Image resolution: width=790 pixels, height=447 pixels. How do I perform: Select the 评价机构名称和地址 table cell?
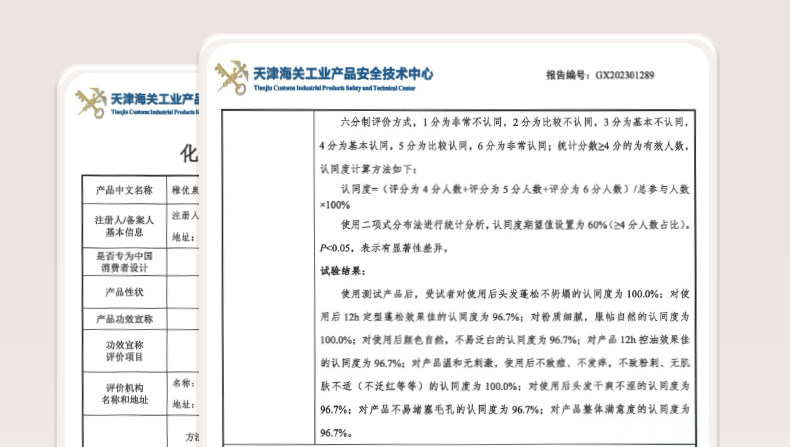[x=124, y=394]
